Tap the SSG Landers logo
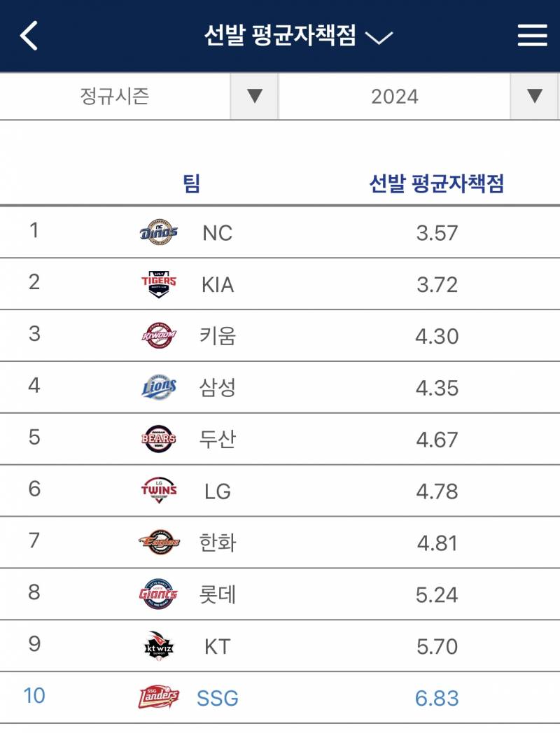This screenshot has width=560, height=733. (x=159, y=697)
